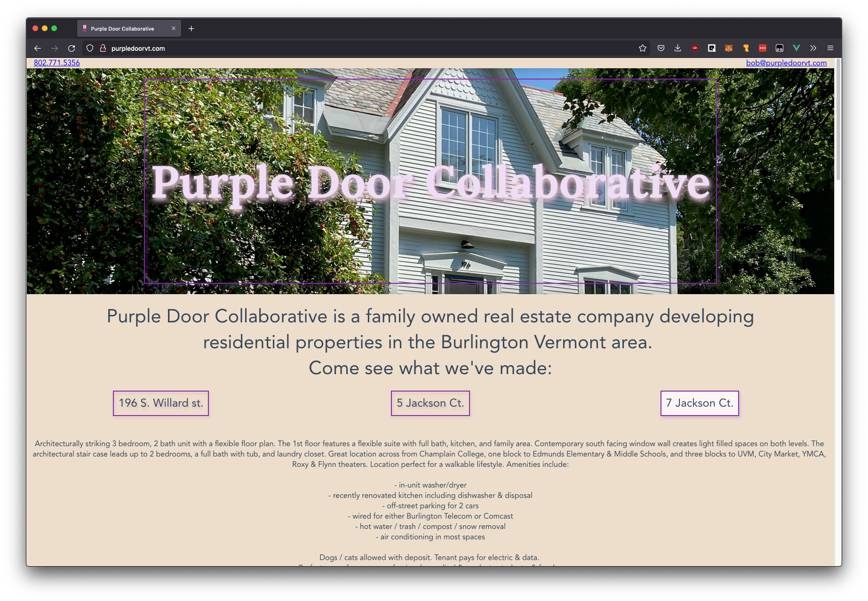Click the 802.771.5356 phone link
The width and height of the screenshot is (868, 601).
pos(57,63)
